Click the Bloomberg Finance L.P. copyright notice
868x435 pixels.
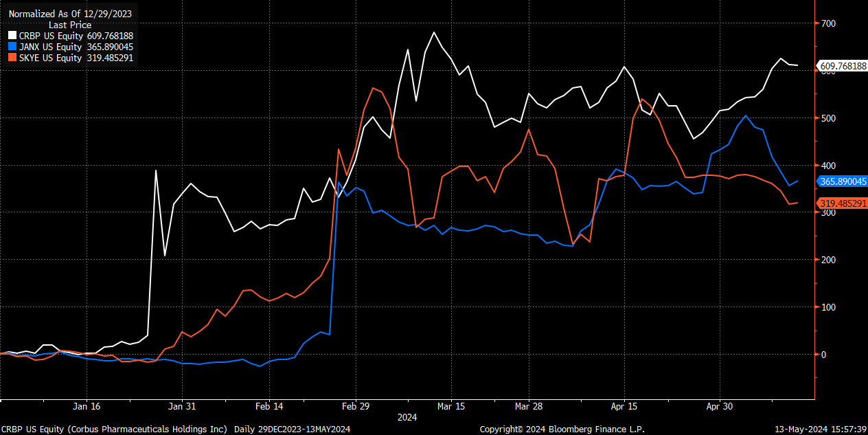(562, 429)
